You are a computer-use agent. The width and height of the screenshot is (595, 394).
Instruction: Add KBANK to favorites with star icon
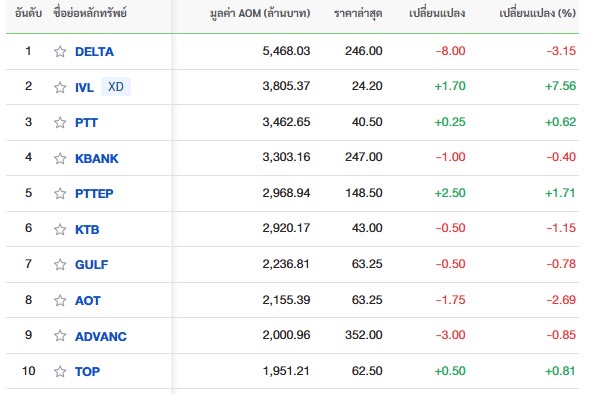[x=60, y=158]
